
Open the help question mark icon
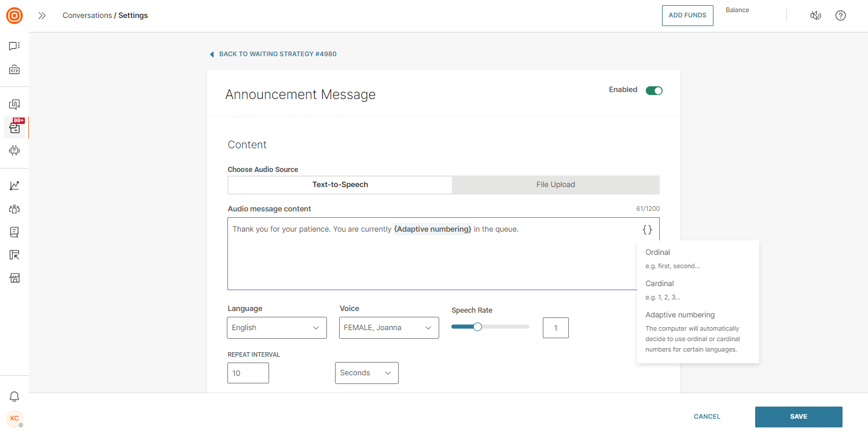coord(841,16)
